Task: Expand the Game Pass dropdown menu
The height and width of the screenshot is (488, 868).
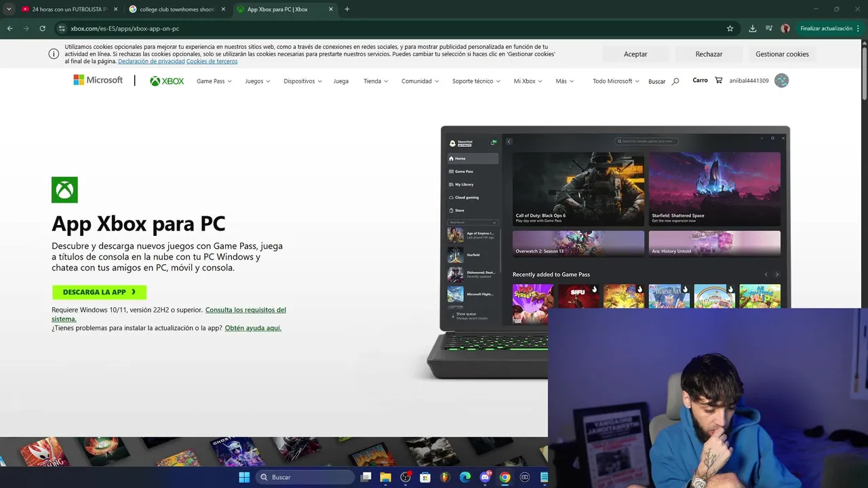Action: pos(214,81)
